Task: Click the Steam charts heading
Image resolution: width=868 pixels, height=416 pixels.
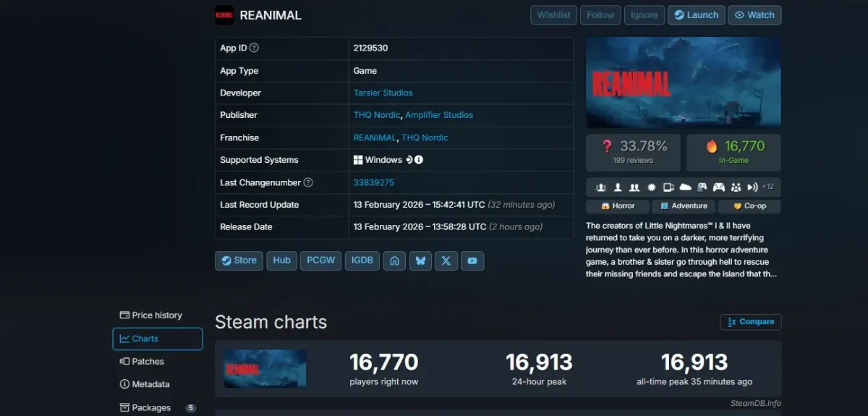Action: click(x=271, y=322)
